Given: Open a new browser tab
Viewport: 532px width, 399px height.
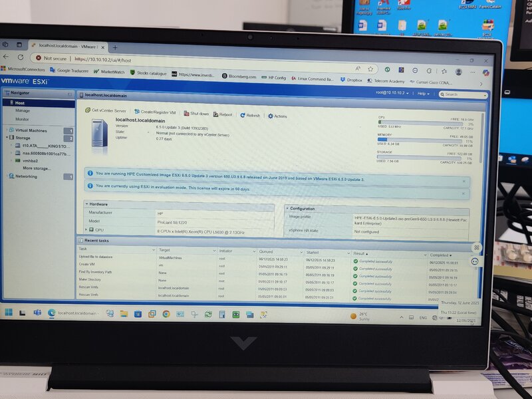Looking at the screenshot, I should click(x=114, y=47).
